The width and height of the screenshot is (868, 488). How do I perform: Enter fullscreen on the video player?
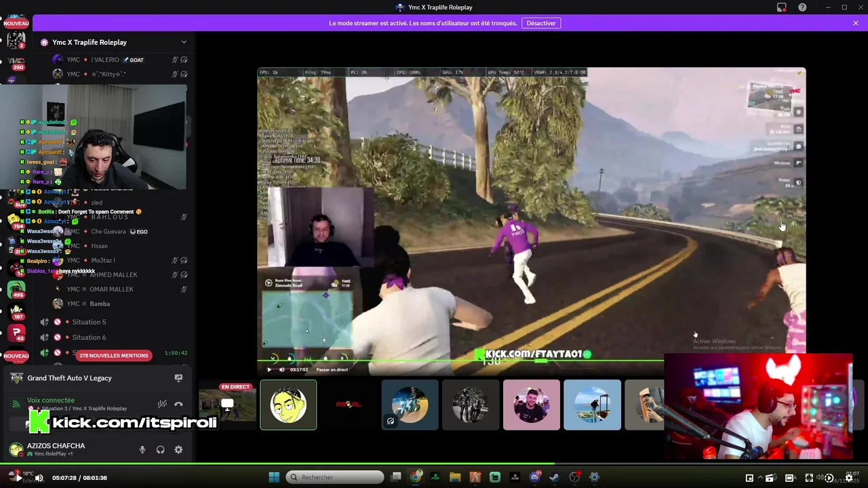[x=809, y=478]
